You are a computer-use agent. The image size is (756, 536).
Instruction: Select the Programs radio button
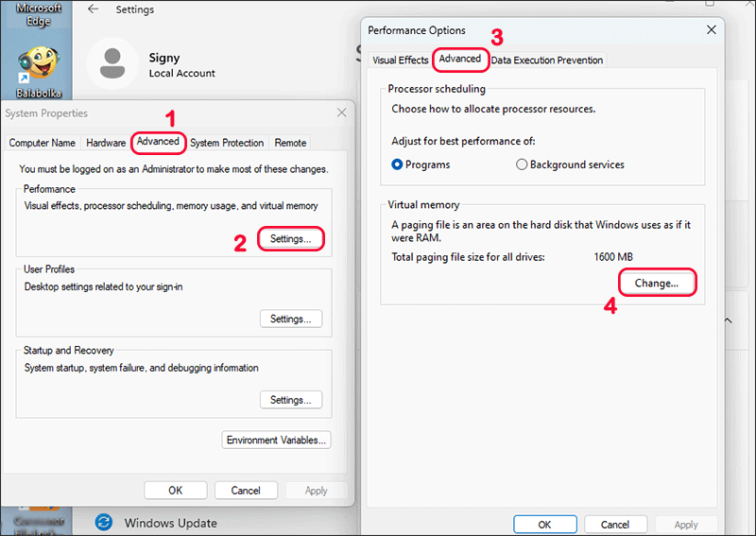(398, 164)
